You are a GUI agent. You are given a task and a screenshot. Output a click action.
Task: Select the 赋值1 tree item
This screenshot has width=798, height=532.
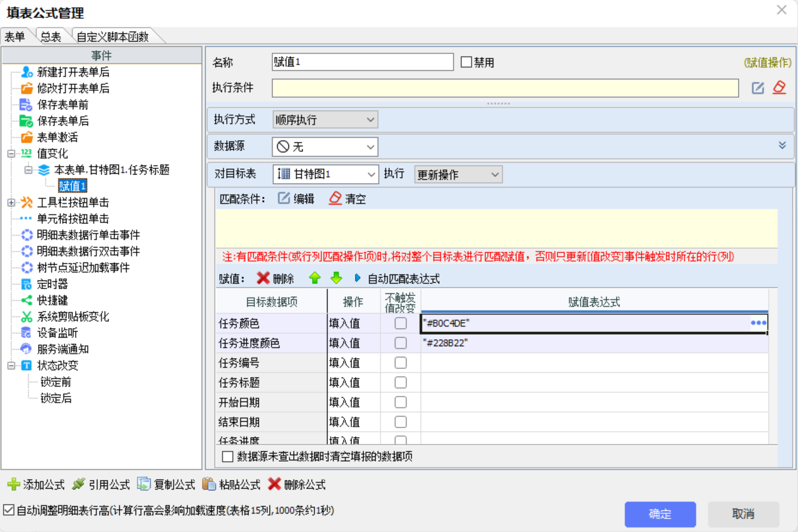pos(73,186)
